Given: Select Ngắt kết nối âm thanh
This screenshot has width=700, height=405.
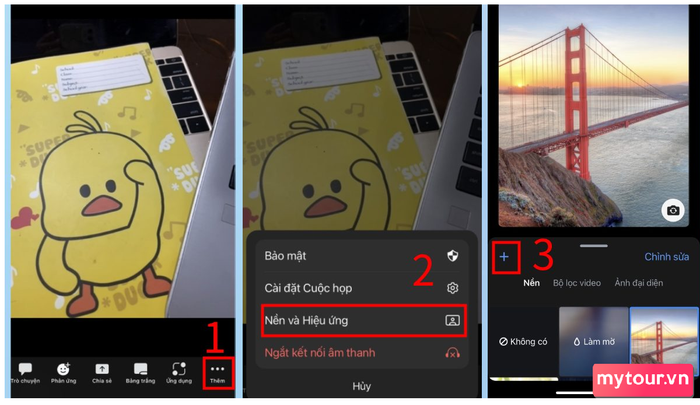Looking at the screenshot, I should [362, 353].
